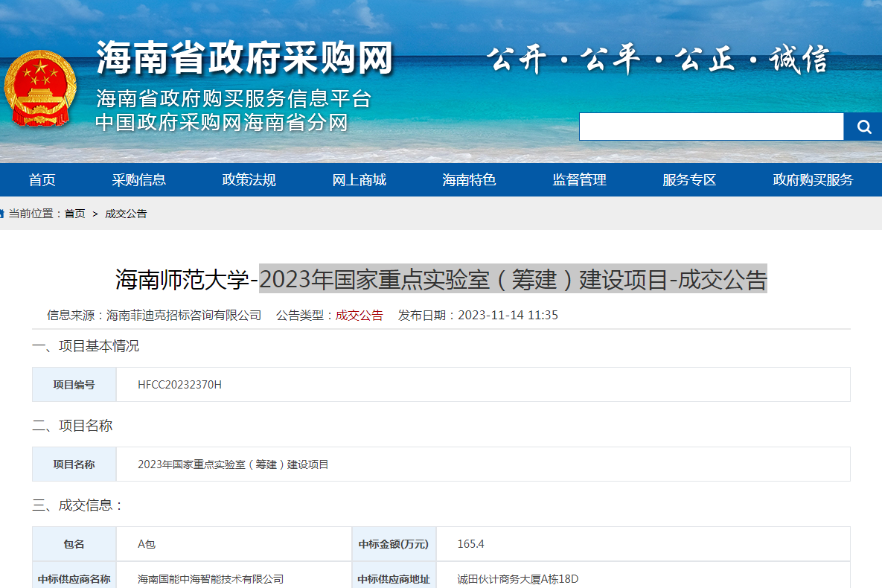Open the 海南特色 navigation menu
This screenshot has height=588, width=882.
pyautogui.click(x=469, y=180)
